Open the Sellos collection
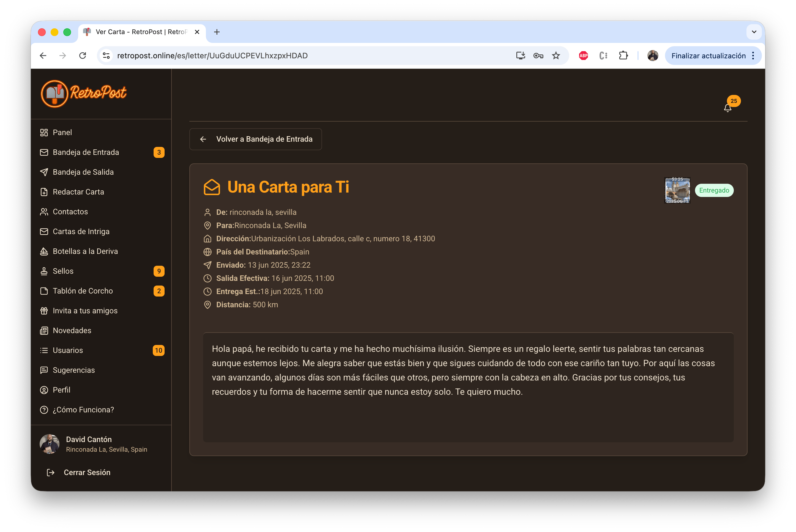Screen dimensions: 796x532 click(63, 271)
